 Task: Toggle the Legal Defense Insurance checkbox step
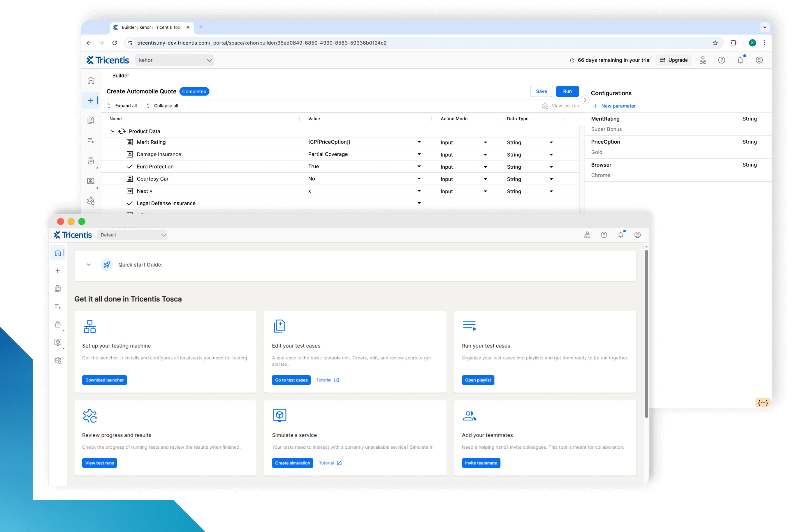pos(130,203)
